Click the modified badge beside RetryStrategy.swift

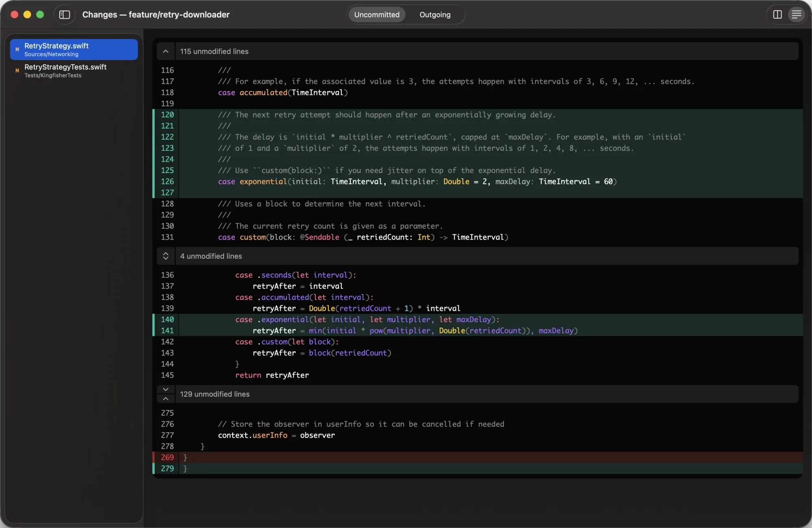point(17,50)
